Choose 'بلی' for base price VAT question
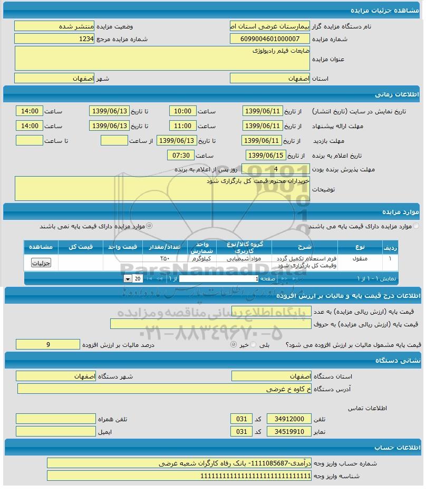The image size is (426, 504). pyautogui.click(x=254, y=345)
